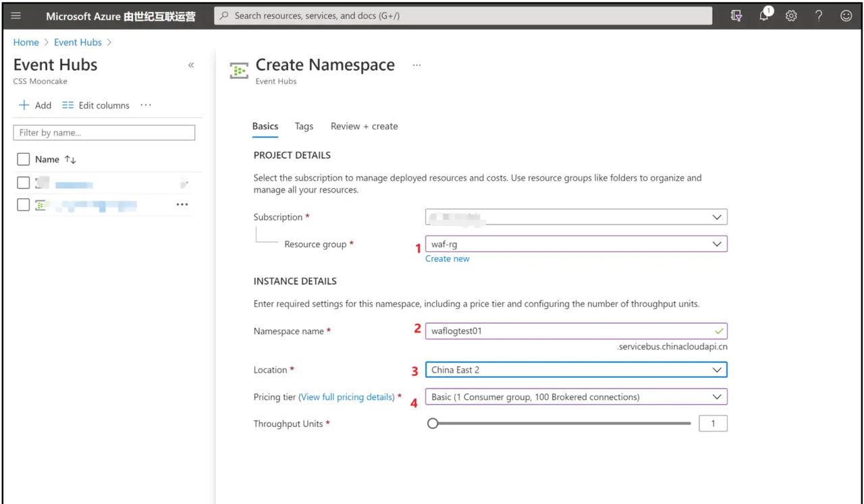
Task: Open Edit columns for Event Hubs list
Action: [x=95, y=105]
